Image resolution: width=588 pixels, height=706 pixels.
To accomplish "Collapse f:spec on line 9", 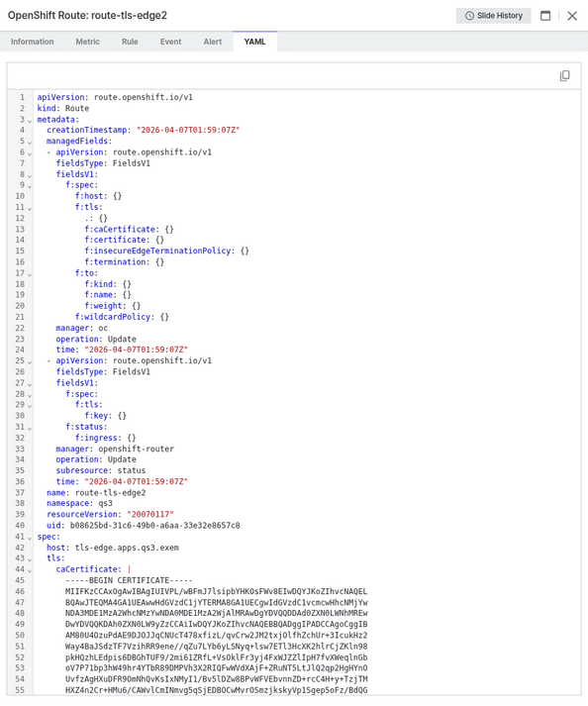I will click(30, 186).
